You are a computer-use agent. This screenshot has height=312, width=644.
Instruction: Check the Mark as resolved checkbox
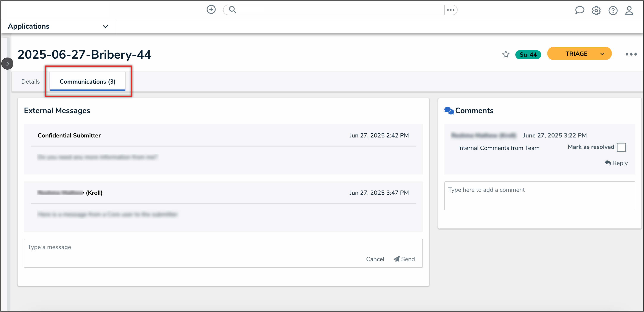[621, 147]
